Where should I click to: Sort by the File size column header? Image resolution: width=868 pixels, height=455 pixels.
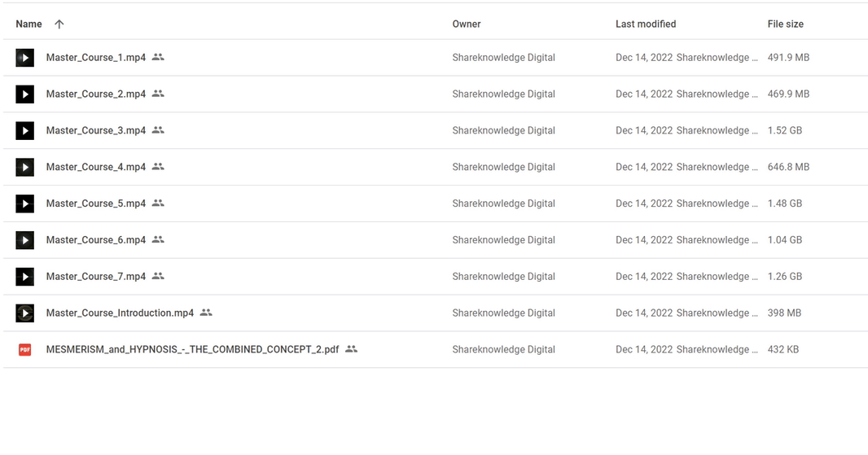[785, 24]
